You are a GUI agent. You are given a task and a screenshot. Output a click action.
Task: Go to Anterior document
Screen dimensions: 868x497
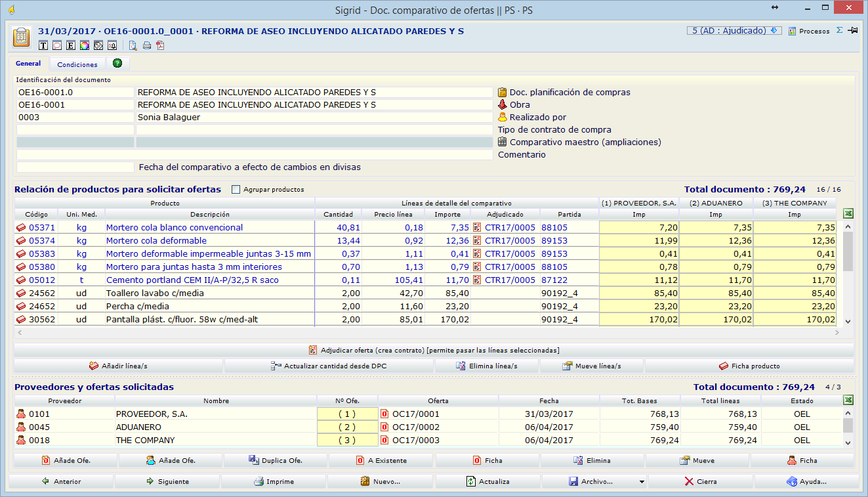coord(61,481)
